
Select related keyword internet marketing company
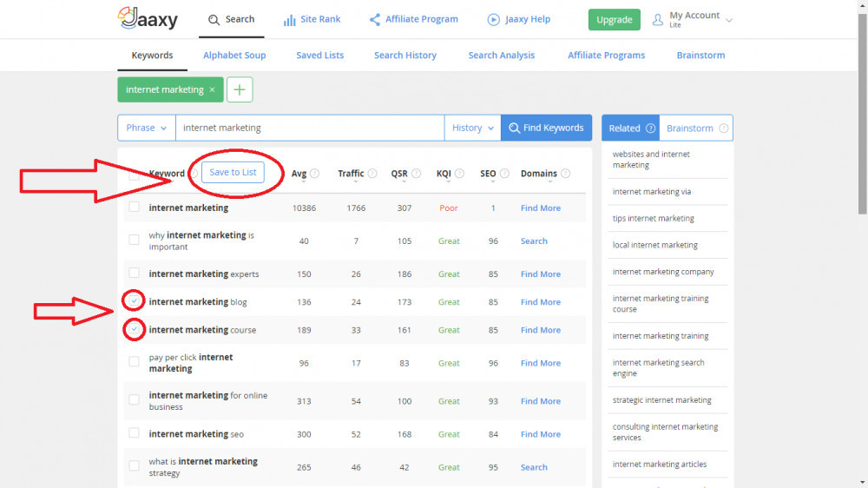(663, 272)
